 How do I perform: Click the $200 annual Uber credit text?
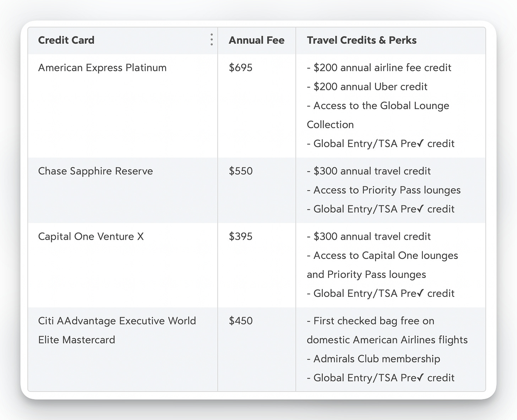click(367, 87)
